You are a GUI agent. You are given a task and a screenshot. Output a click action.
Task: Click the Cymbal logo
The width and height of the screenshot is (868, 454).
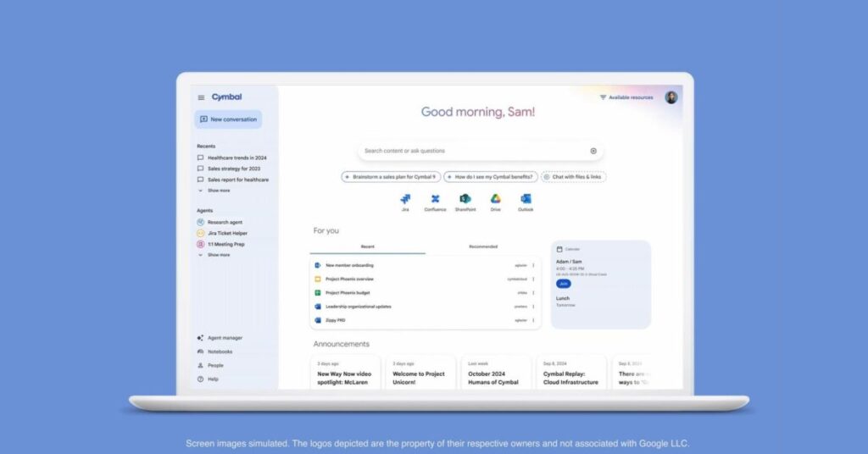[226, 97]
